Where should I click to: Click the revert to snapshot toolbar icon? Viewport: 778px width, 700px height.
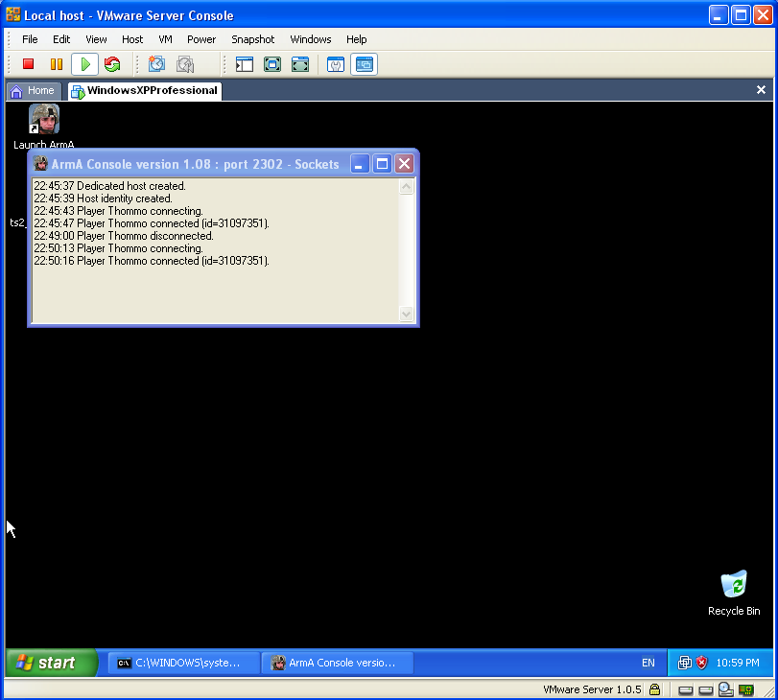(x=185, y=64)
